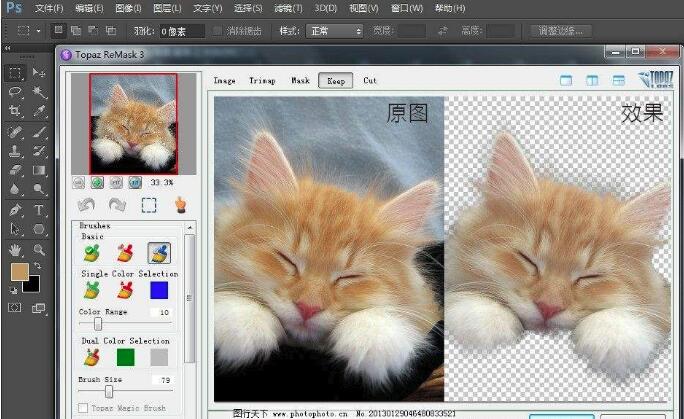Select the blue Basic brush
Screen dimensions: 684x419
[x=158, y=253]
